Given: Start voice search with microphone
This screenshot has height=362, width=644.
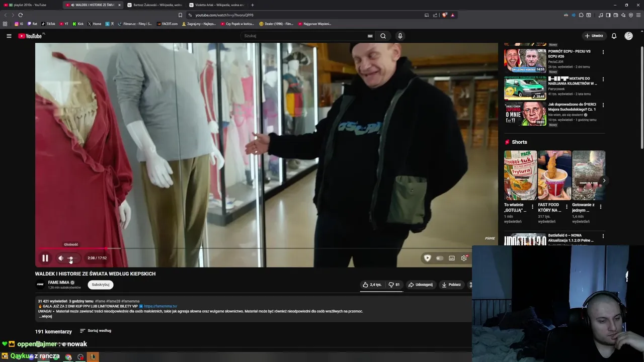Looking at the screenshot, I should coord(400,36).
